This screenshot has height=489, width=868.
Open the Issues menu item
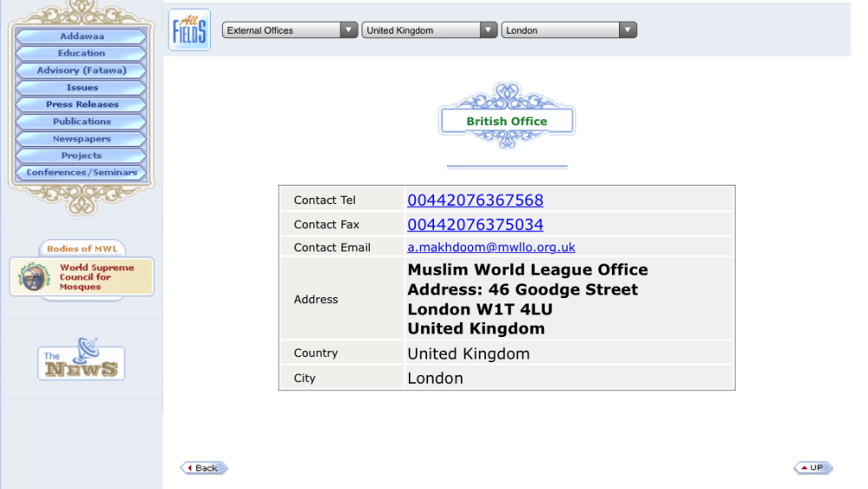tap(82, 88)
